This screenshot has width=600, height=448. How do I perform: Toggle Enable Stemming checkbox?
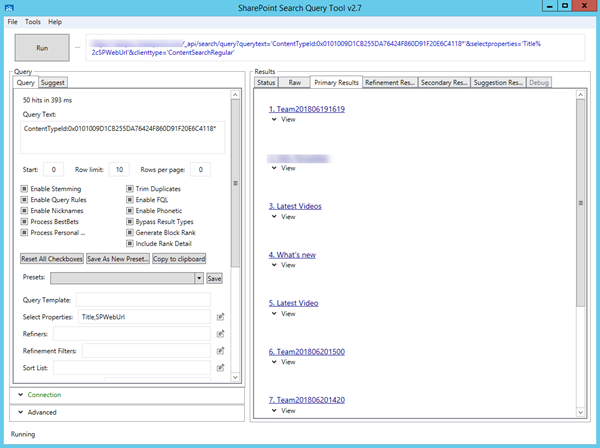[24, 189]
